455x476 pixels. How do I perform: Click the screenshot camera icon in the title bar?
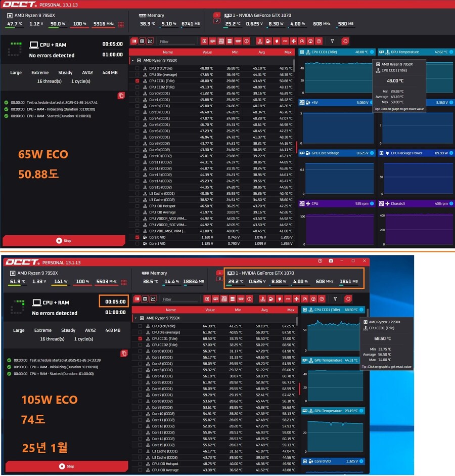(331, 261)
